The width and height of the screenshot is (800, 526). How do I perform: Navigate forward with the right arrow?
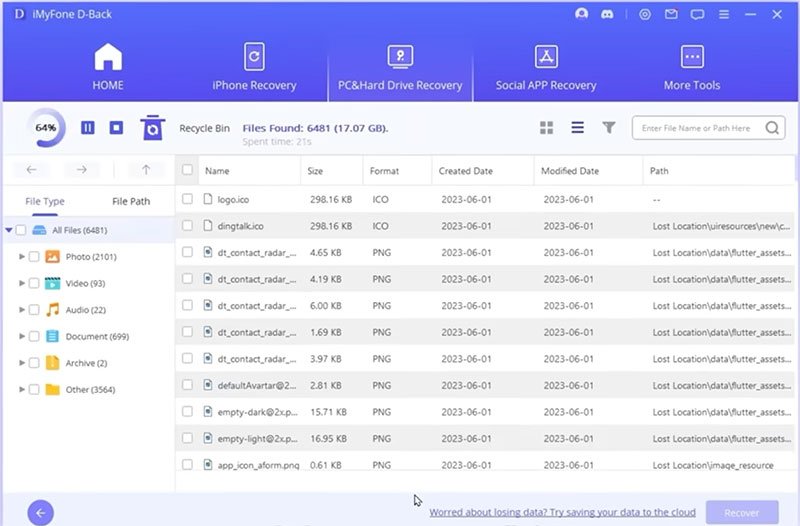pyautogui.click(x=82, y=169)
